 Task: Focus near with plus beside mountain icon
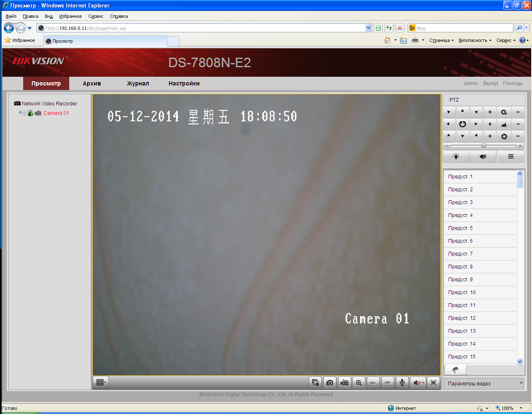point(490,124)
